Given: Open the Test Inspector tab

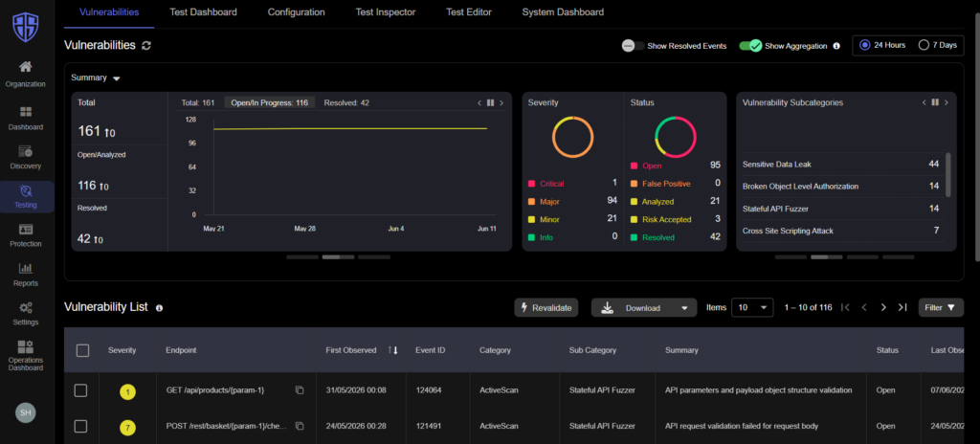Looking at the screenshot, I should tap(386, 11).
